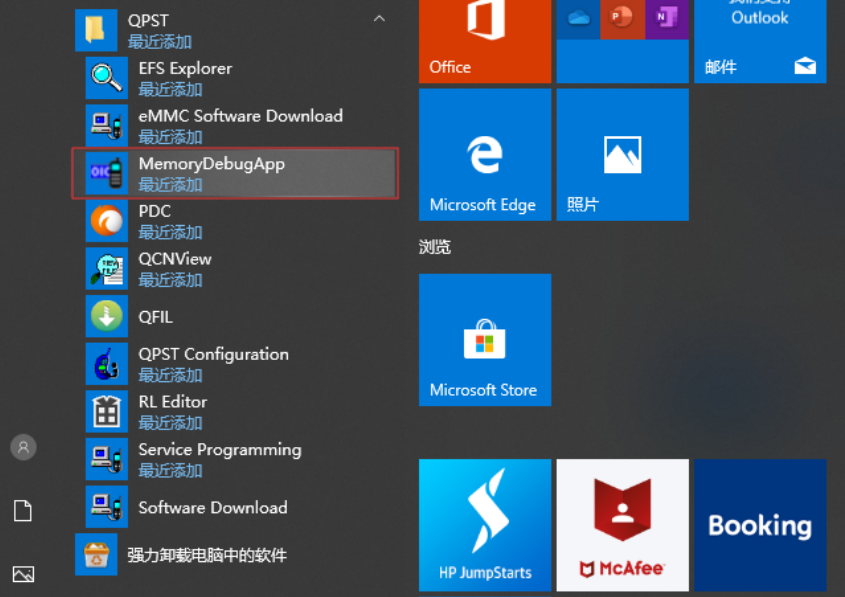Click the Service Programming text
Viewport: 845px width, 597px height.
click(220, 450)
